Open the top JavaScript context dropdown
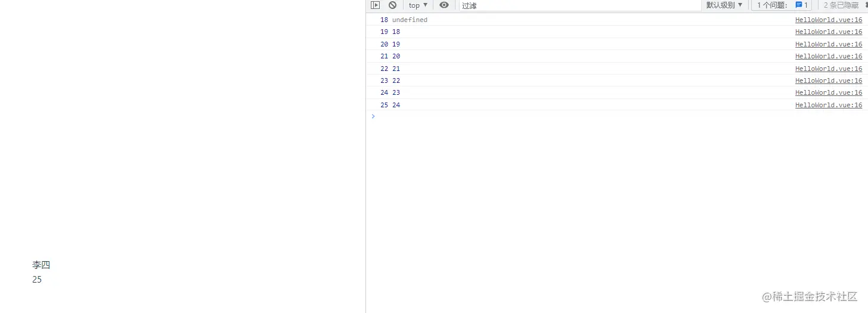This screenshot has height=313, width=868. (x=418, y=5)
